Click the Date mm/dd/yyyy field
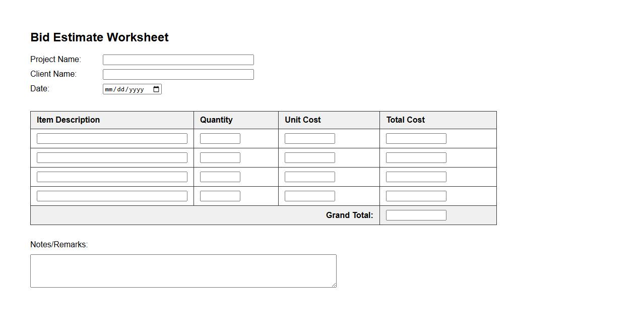The image size is (644, 328). 126,89
